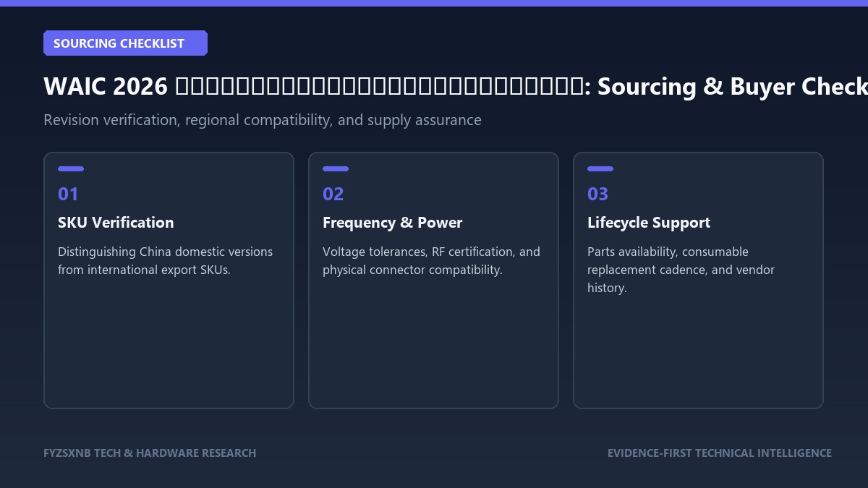Click the Parts availability description text
868x488 pixels.
pos(681,270)
